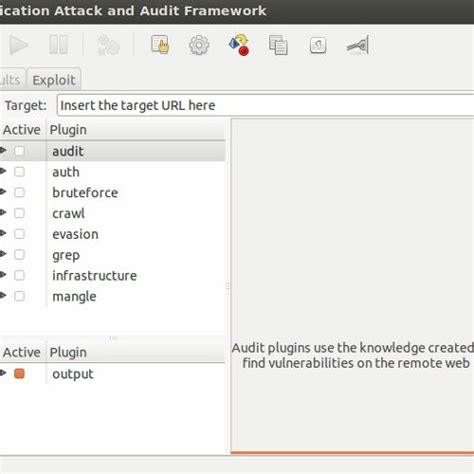Open the encode/decode tool icon
This screenshot has width=474, height=474.
coord(239,45)
